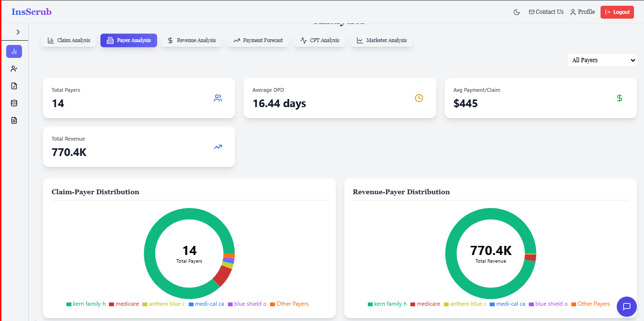Click the dollar icon on Avg Payment/Claim card
Image resolution: width=644 pixels, height=321 pixels.
click(620, 98)
